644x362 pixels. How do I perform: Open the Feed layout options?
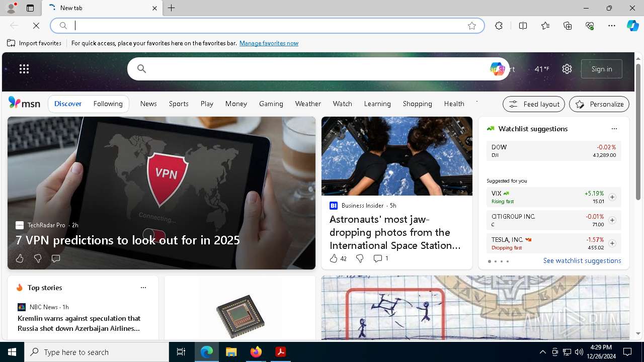pos(534,104)
